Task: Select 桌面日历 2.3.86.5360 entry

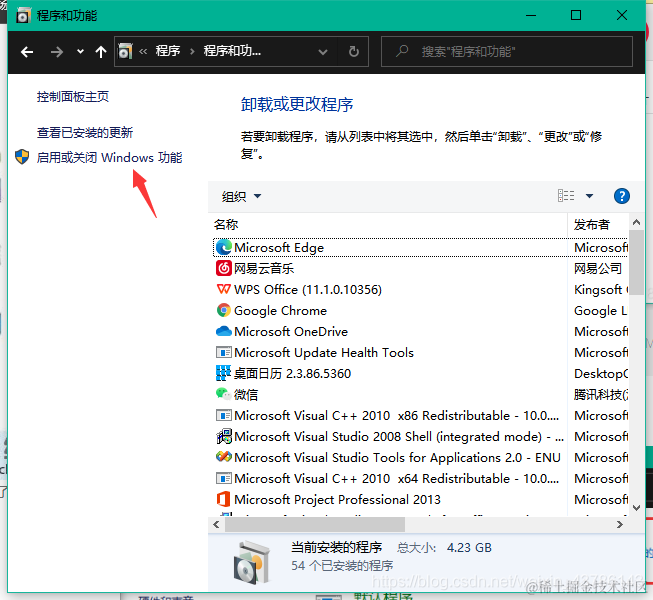Action: click(292, 373)
